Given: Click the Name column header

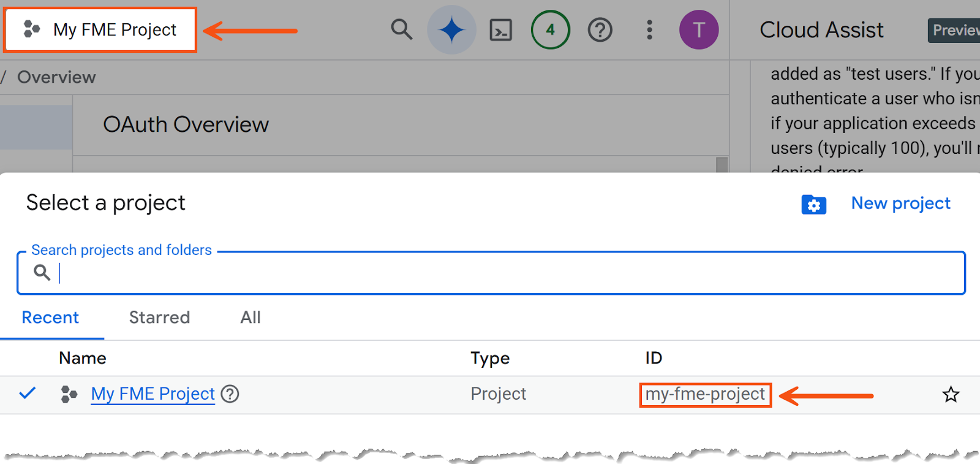Looking at the screenshot, I should 83,358.
